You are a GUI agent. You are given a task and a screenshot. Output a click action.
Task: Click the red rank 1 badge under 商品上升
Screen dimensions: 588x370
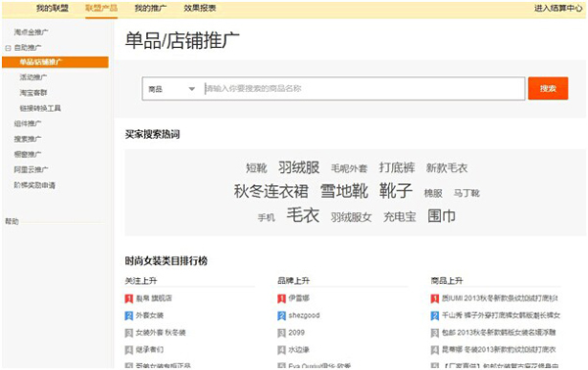[434, 299]
